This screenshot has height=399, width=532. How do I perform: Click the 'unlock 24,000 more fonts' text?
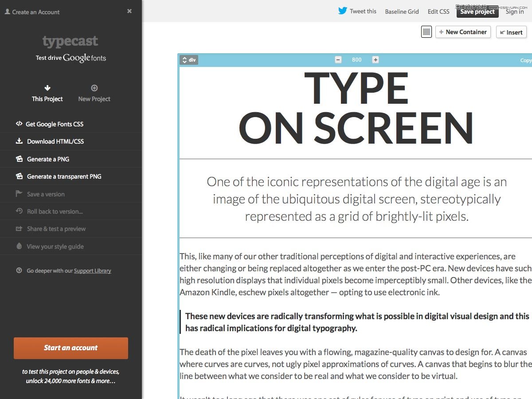tap(71, 380)
